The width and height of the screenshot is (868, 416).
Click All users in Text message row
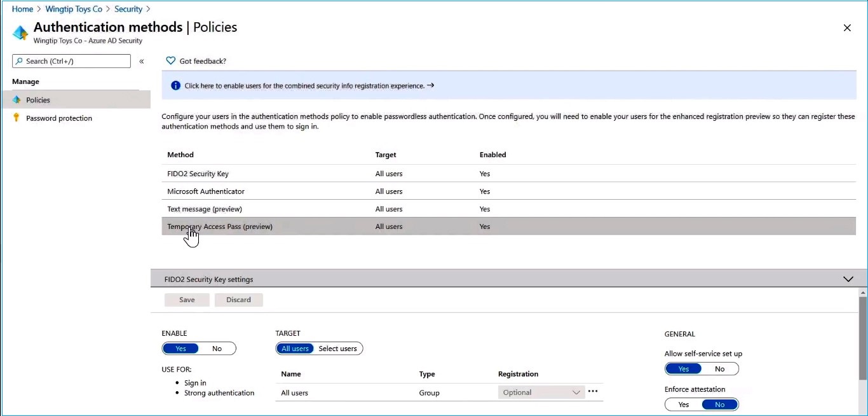[389, 209]
